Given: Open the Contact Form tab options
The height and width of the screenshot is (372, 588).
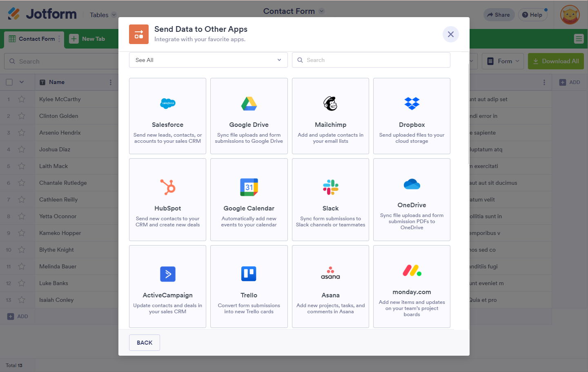Looking at the screenshot, I should [59, 39].
